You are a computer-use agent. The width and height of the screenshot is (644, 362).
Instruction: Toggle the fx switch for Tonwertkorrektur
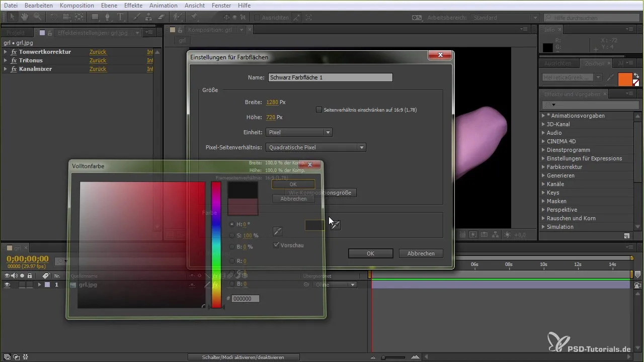click(14, 52)
